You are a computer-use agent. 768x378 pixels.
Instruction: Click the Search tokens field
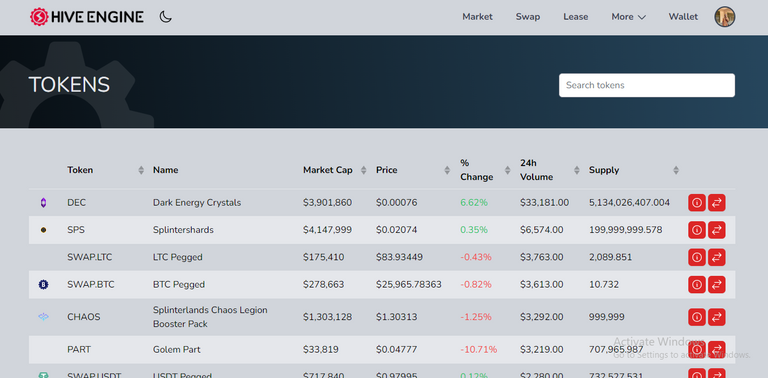click(647, 85)
